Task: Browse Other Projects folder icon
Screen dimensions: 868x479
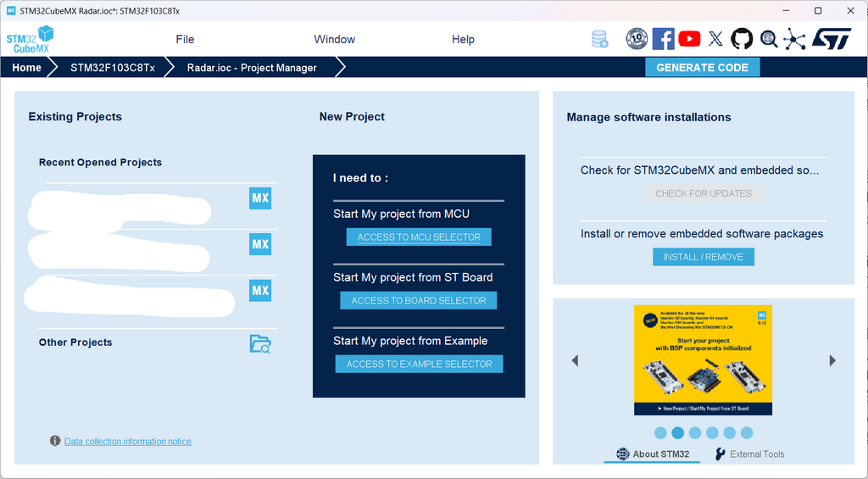Action: pyautogui.click(x=260, y=344)
